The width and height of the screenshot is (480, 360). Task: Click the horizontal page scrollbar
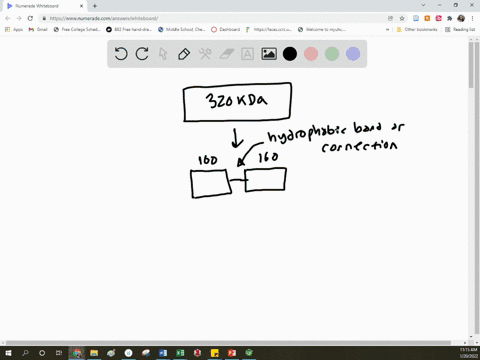pos(228,343)
